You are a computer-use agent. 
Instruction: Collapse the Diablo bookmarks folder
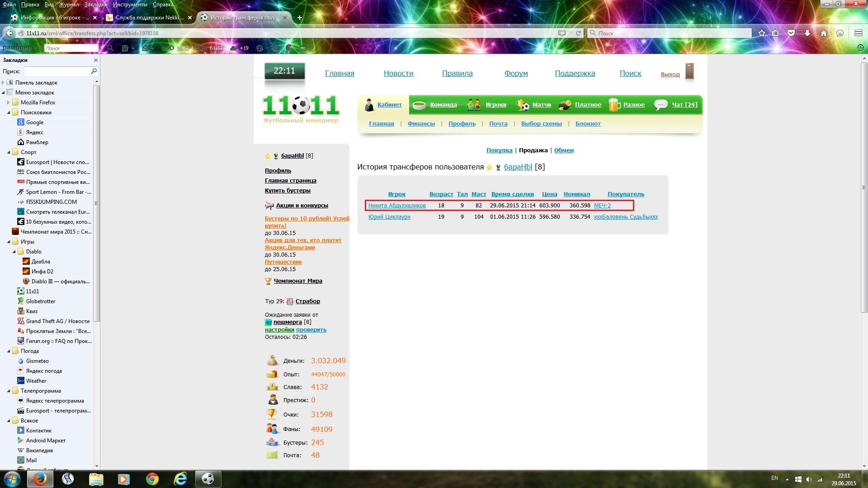pos(14,252)
